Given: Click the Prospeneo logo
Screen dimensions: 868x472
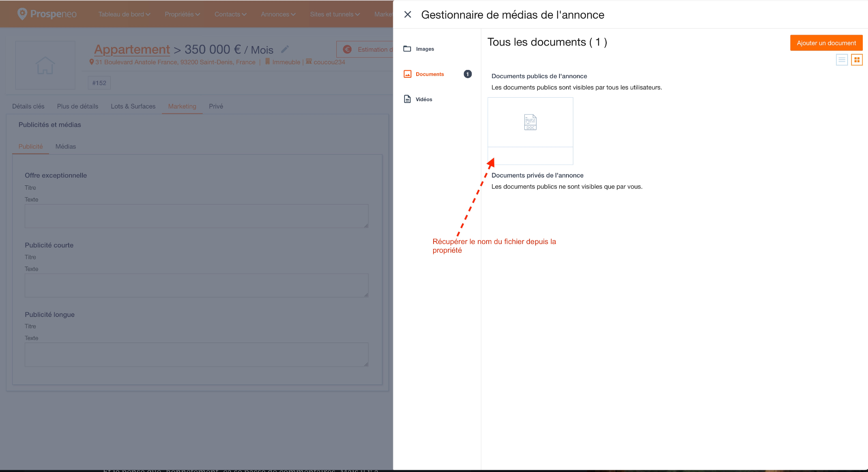Looking at the screenshot, I should tap(47, 14).
